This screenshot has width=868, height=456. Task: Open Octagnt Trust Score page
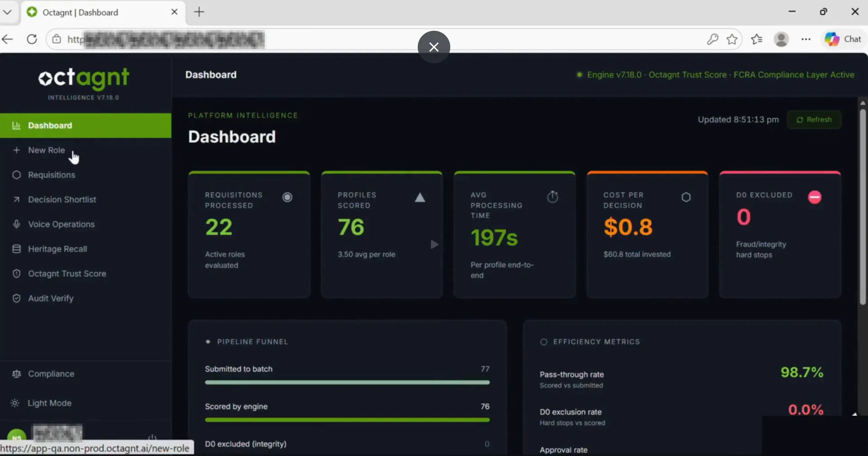coord(85,274)
